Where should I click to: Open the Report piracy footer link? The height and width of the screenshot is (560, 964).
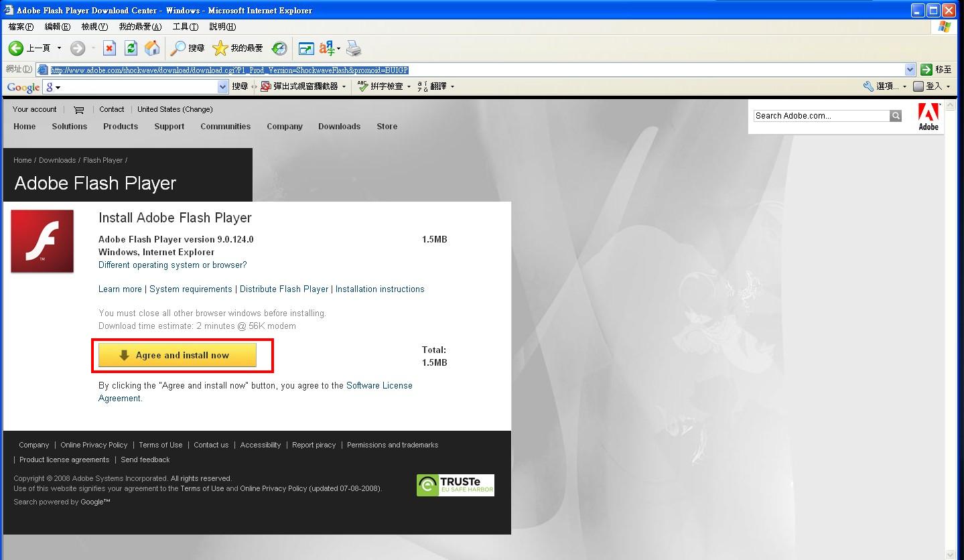point(314,445)
